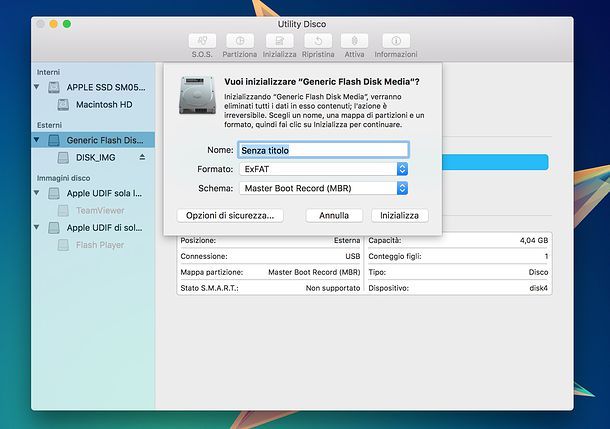Viewport: 610px width, 429px height.
Task: Collapse the Generic Flash Disk disclosure triangle
Action: click(x=37, y=140)
